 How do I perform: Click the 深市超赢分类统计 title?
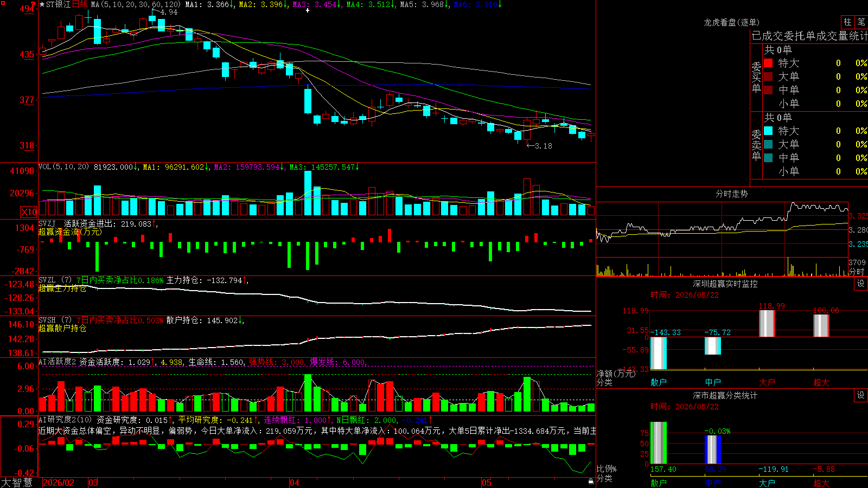click(x=725, y=395)
